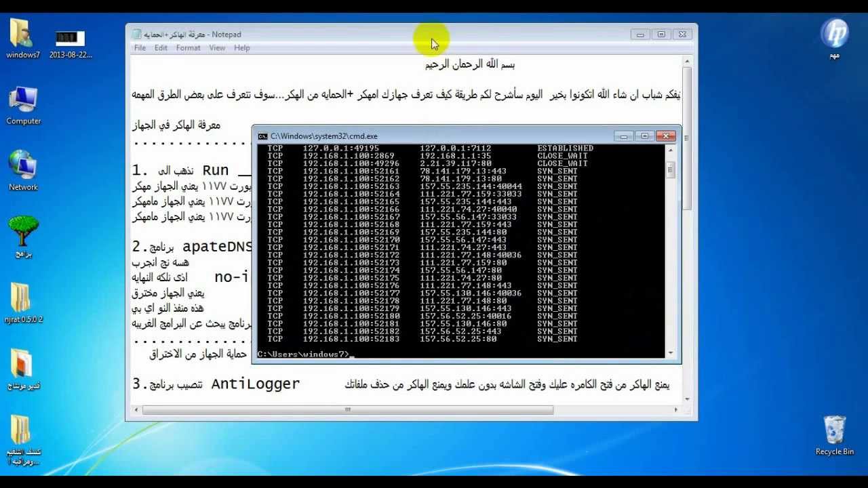Open the Notepad Help menu

(242, 48)
